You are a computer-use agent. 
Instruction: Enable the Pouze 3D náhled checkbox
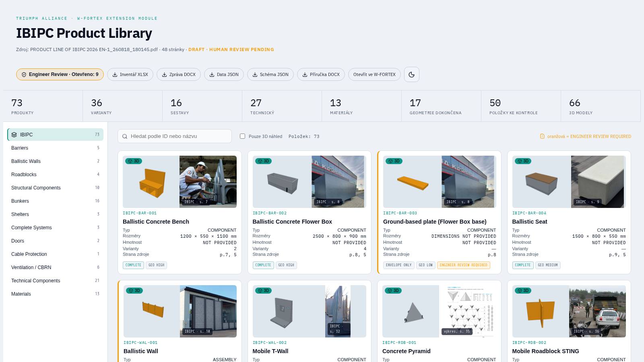tap(242, 136)
